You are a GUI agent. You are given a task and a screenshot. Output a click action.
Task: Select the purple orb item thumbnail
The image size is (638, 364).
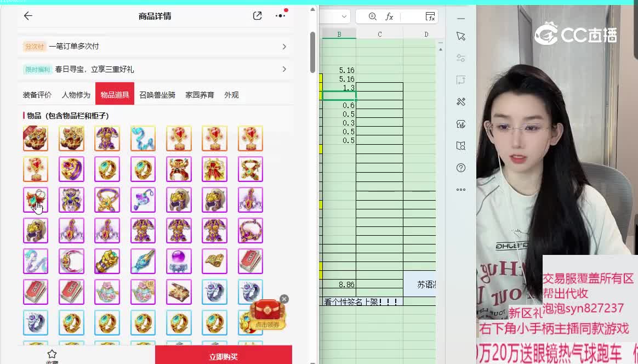click(179, 261)
